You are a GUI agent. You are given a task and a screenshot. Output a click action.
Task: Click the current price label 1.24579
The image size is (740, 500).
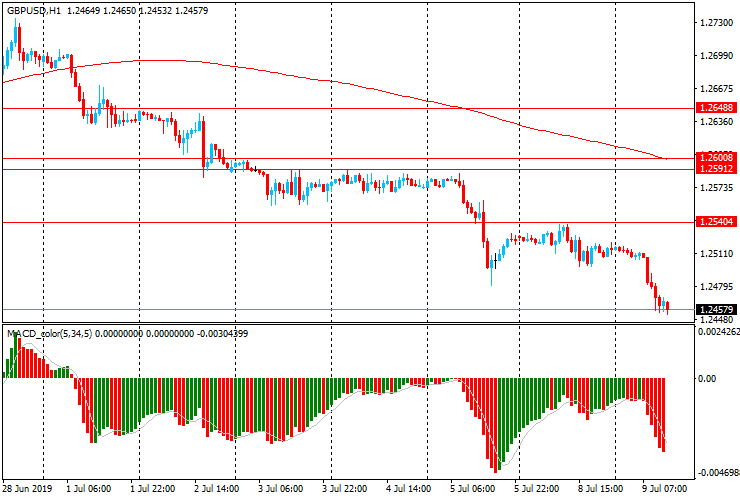[x=716, y=310]
